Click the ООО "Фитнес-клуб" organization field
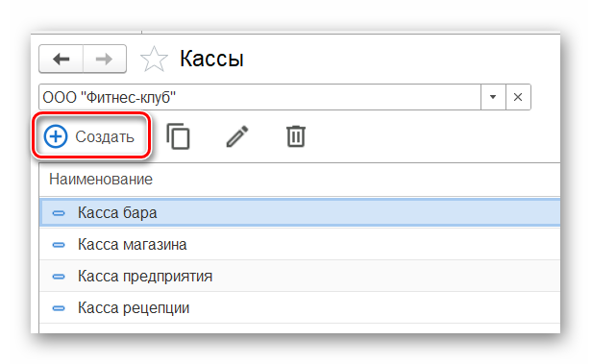The image size is (591, 364). [x=260, y=97]
